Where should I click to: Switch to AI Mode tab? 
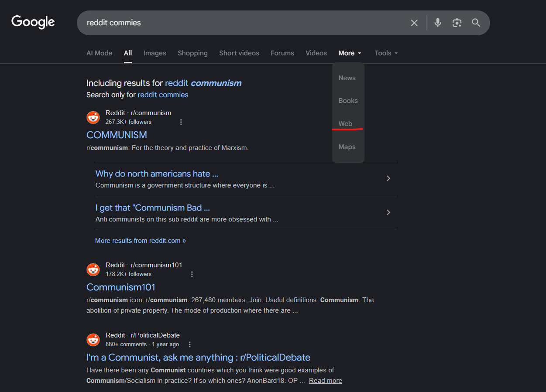tap(99, 53)
